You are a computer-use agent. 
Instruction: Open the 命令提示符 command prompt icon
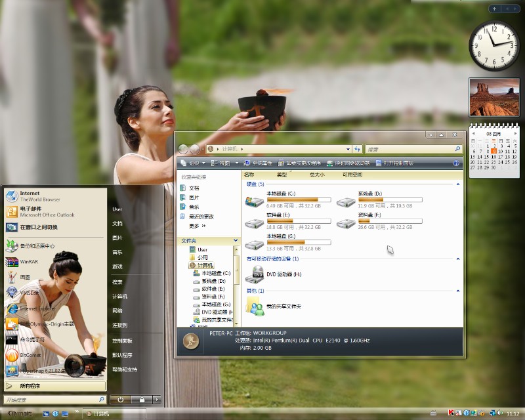(x=11, y=340)
